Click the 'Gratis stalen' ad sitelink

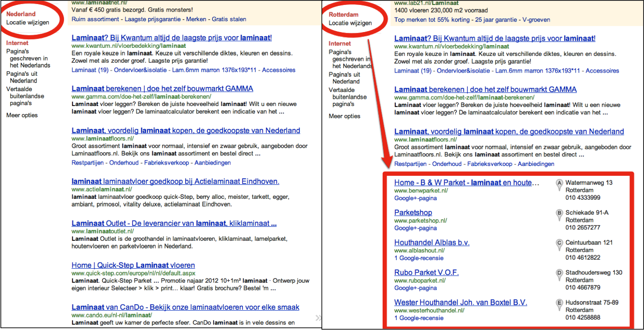[229, 19]
